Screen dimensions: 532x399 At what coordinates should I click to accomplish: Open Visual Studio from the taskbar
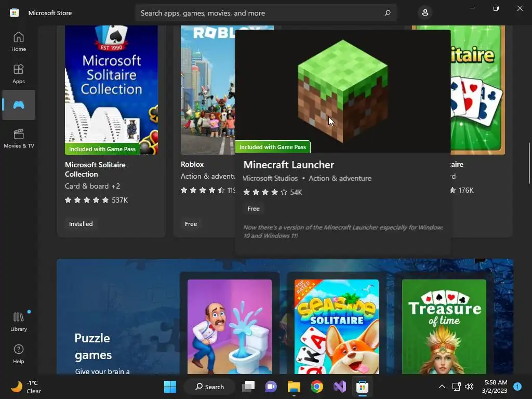point(340,387)
